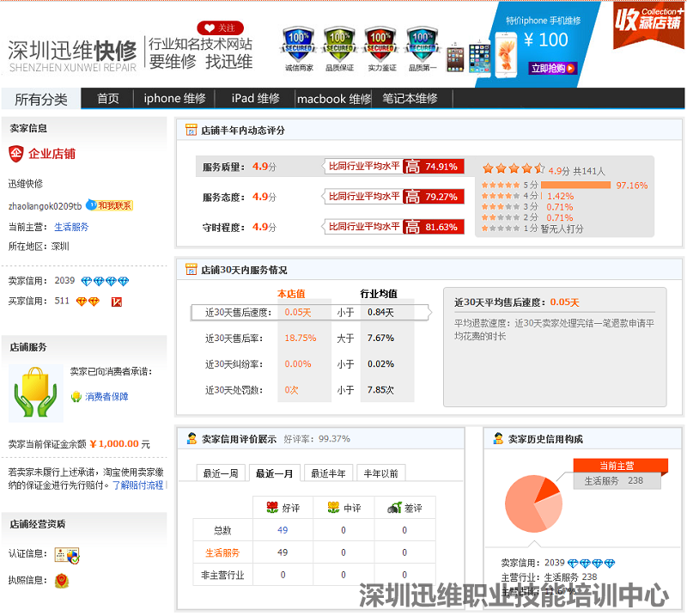Switch to the 最近一周 tab
Viewport: 687px width, 616px height.
point(221,473)
